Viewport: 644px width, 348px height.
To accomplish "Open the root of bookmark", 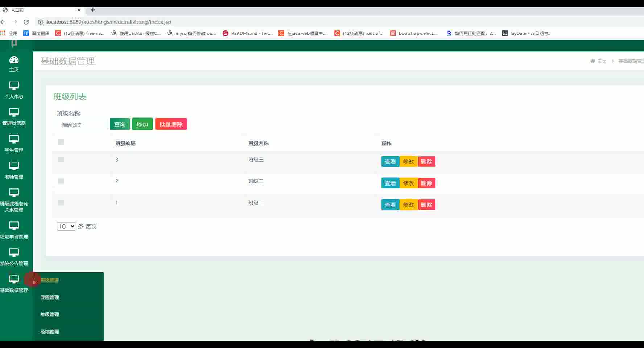I will coord(359,33).
